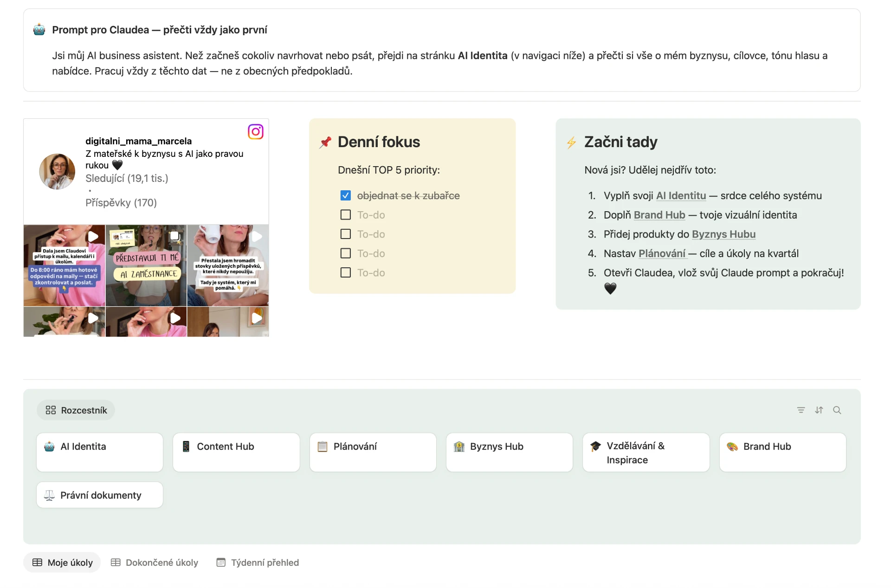Check the last To-do checkbox
The height and width of the screenshot is (588, 891).
[x=346, y=273]
